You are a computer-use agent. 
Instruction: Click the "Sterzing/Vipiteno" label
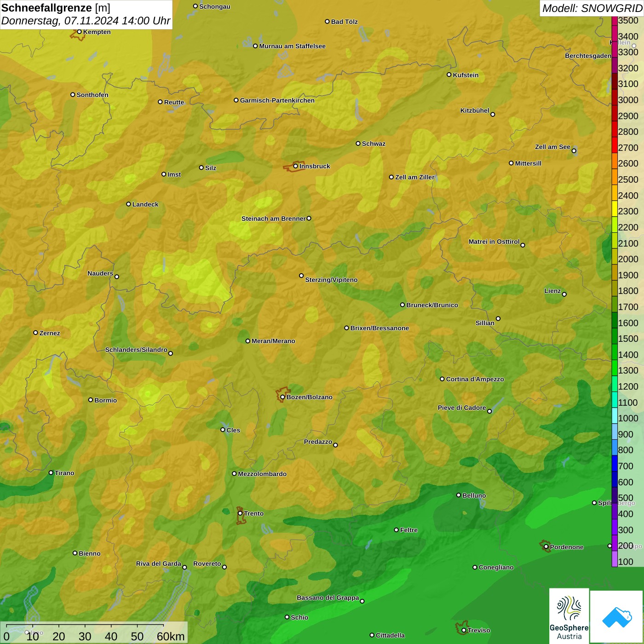click(331, 280)
